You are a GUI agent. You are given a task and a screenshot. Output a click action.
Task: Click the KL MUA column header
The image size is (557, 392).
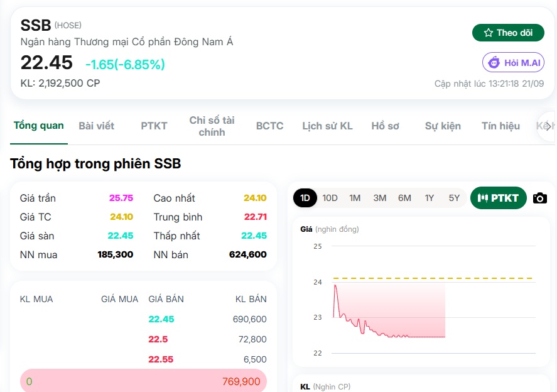[36, 299]
